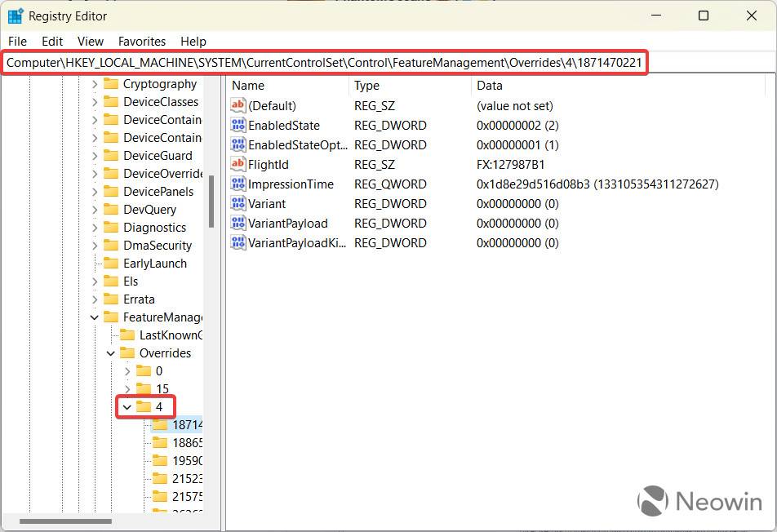This screenshot has height=532, width=777.
Task: Click the folder icon for EarlyLaunch key
Action: (112, 263)
